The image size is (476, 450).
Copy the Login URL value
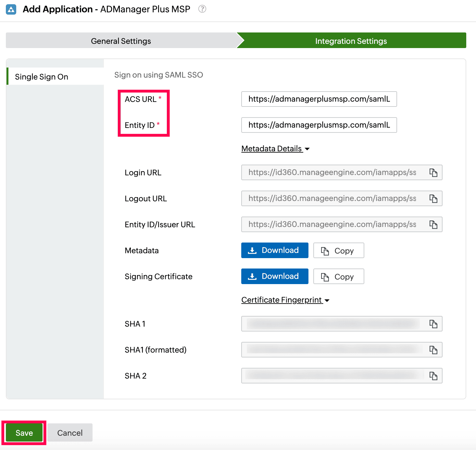[433, 172]
